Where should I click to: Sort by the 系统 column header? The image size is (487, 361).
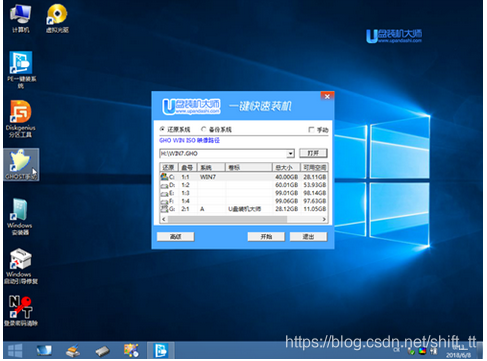(211, 167)
